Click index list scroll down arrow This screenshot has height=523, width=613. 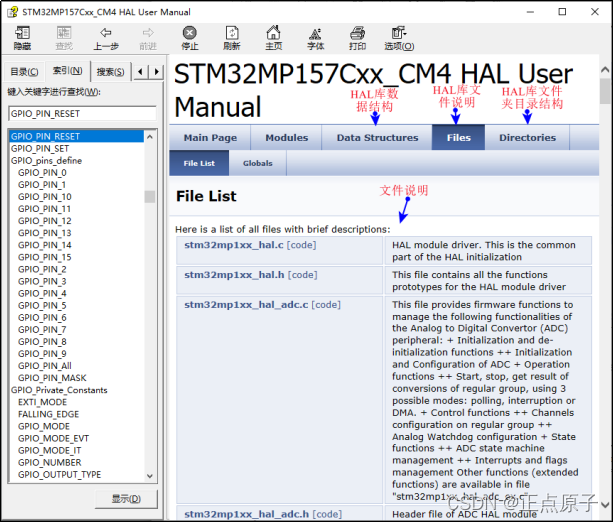(x=150, y=476)
